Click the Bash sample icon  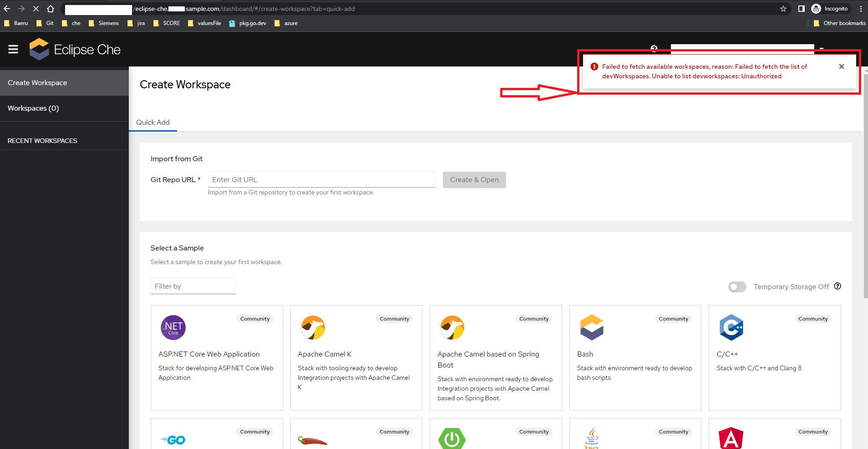click(592, 327)
